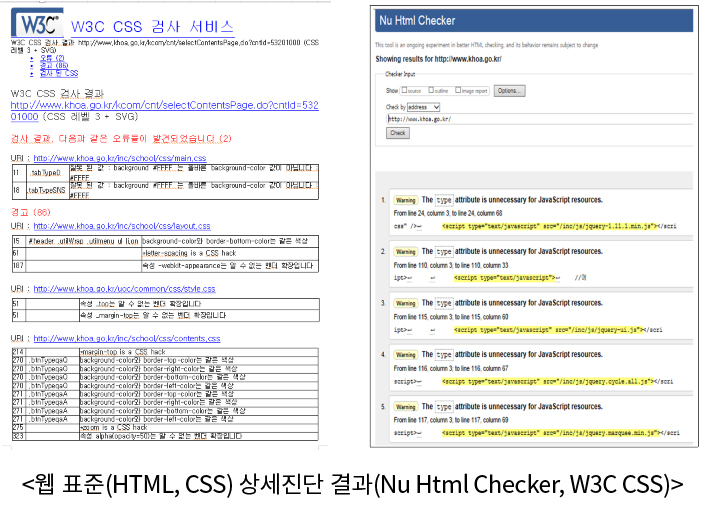Viewport: 705px width, 518px height.
Task: Click the .tabType0 selector cell on line 11
Action: pos(46,173)
